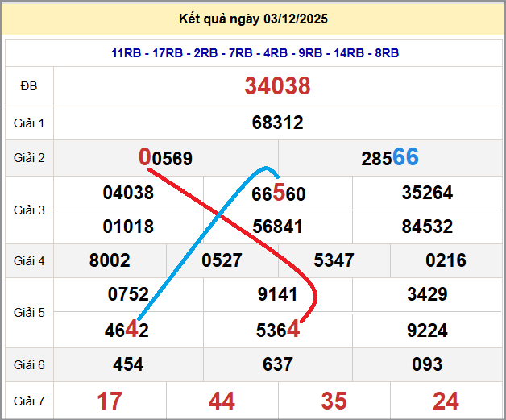
Task: Click the ĐB row label
Action: tap(29, 86)
